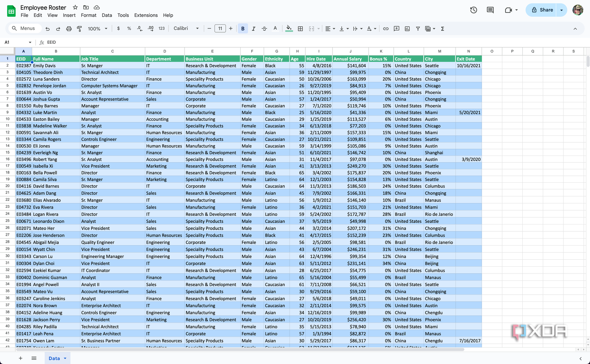Search the Menus box

click(24, 29)
